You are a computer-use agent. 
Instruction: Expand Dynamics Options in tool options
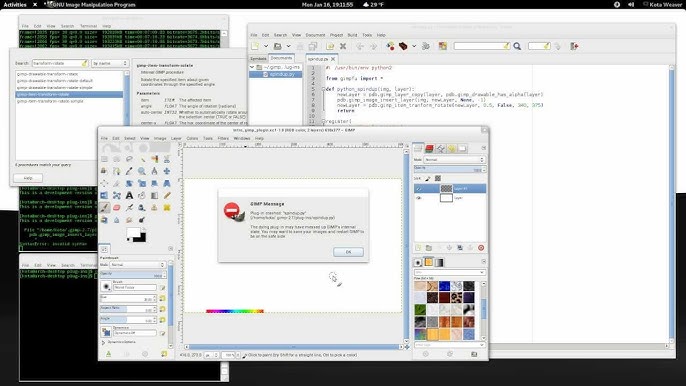119,342
